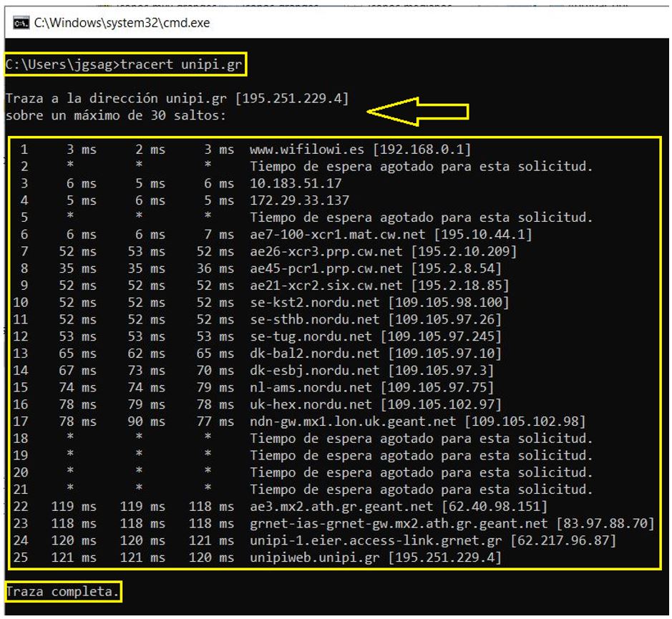Click the 36 ms value in hop 8
The width and height of the screenshot is (672, 619).
215,268
